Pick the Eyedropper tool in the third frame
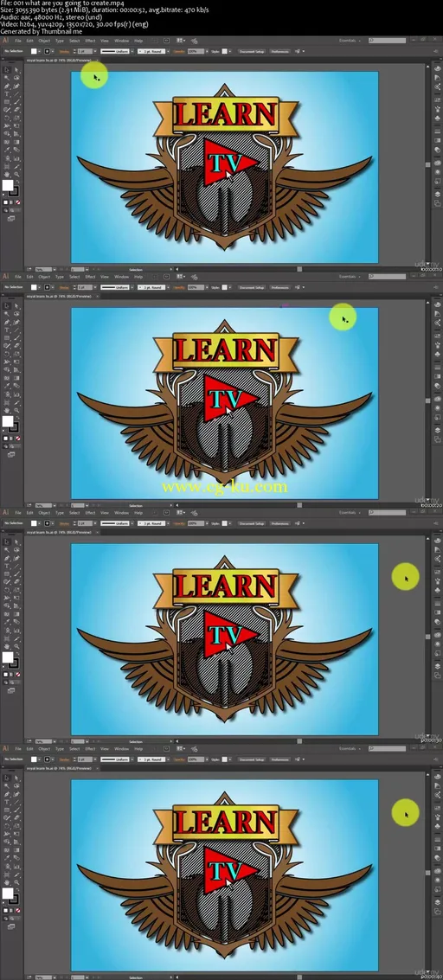Viewport: 443px width, 980px height. [x=6, y=622]
